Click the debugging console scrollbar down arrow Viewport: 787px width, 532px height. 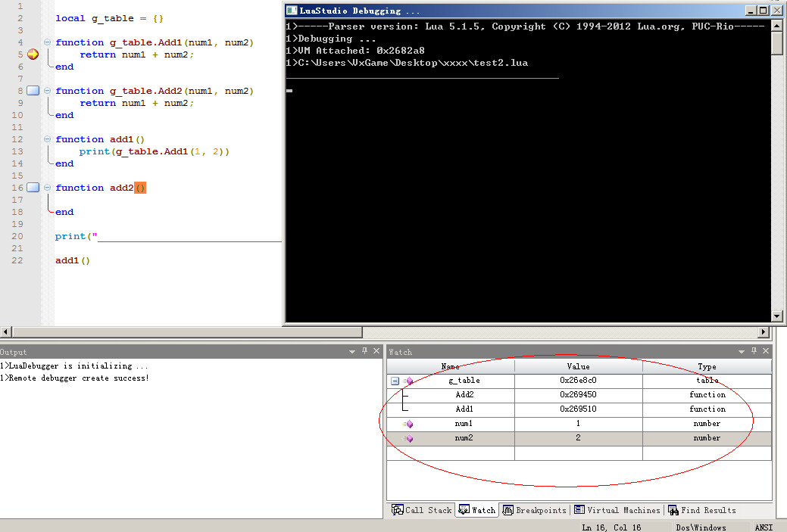777,316
